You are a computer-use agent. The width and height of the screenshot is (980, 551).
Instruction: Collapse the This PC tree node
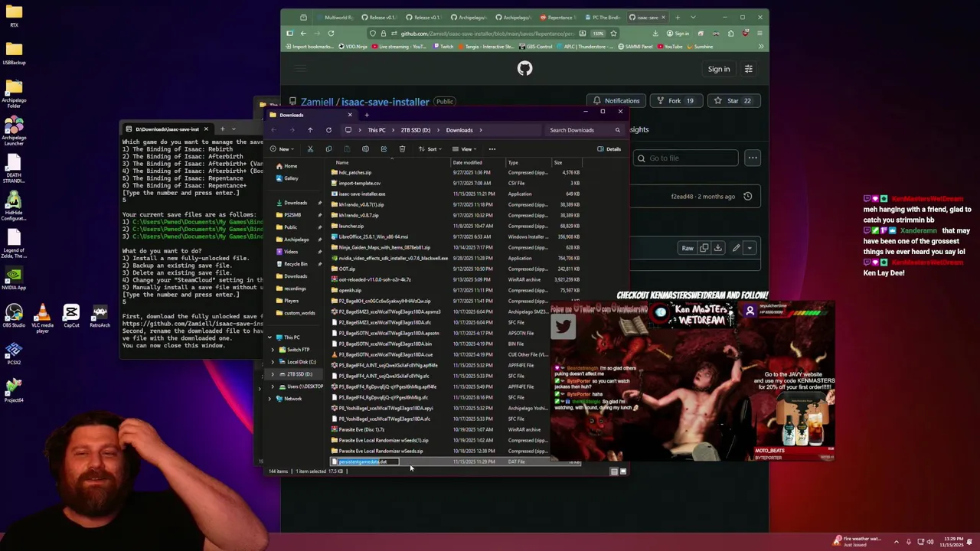(269, 337)
